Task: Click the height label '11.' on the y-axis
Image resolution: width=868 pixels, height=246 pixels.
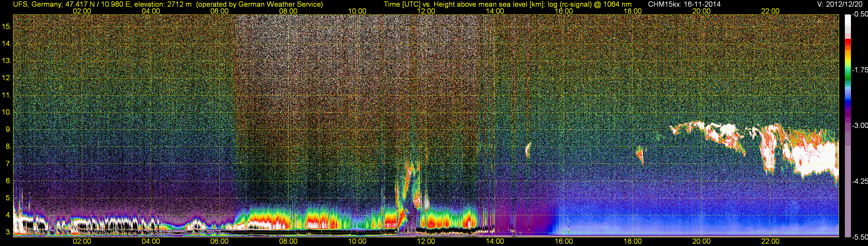Action: coord(7,95)
